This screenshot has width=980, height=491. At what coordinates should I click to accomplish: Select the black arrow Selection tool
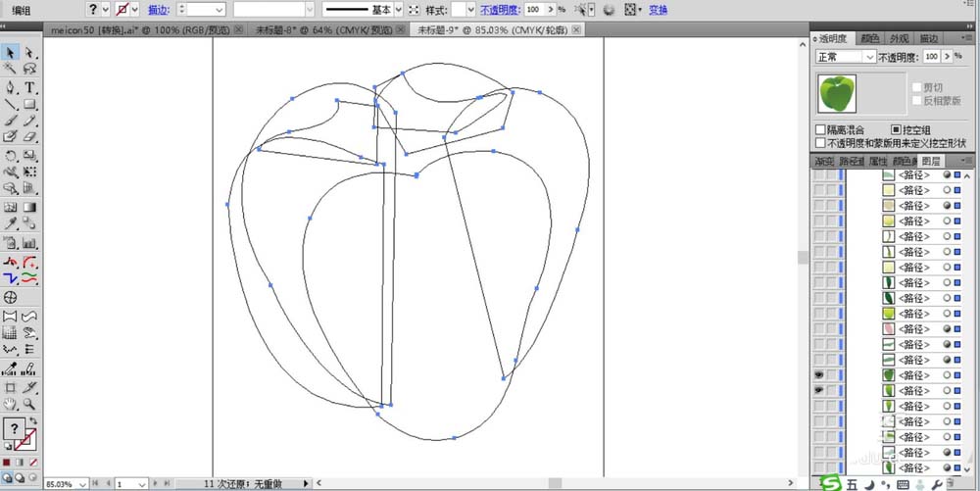pos(11,53)
